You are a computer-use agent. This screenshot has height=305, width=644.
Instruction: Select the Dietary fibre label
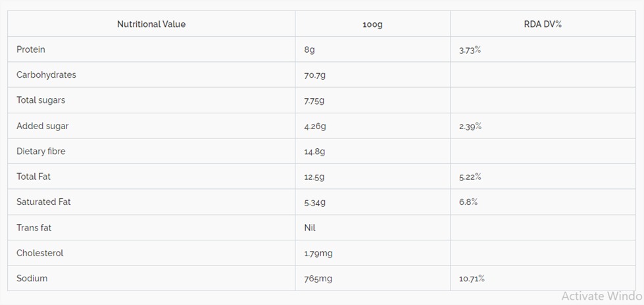pyautogui.click(x=41, y=152)
